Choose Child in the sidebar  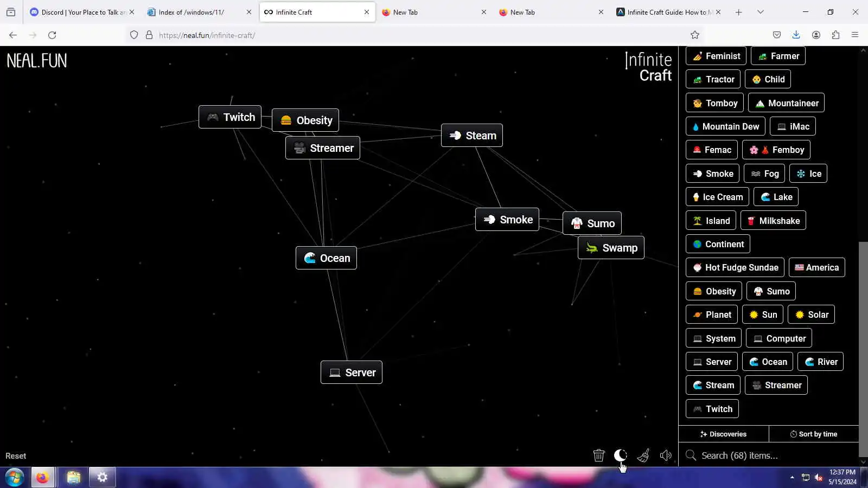[768, 79]
